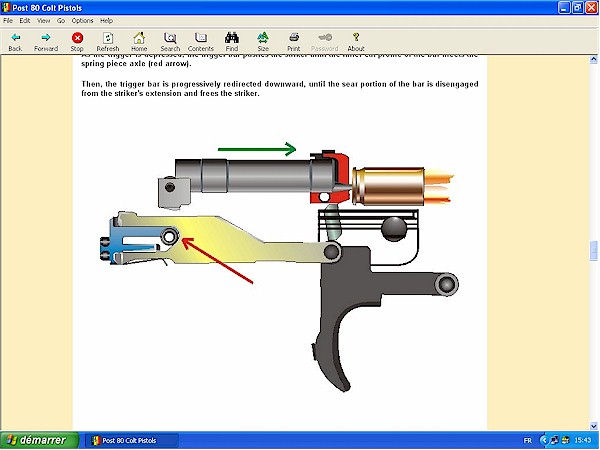Open About with question mark icon

click(x=356, y=38)
